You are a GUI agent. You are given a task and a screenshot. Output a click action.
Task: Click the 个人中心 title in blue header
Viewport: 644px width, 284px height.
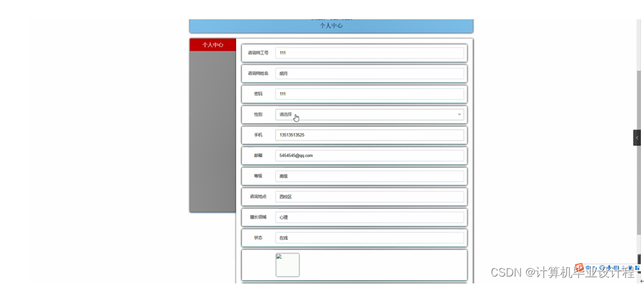[x=332, y=25]
